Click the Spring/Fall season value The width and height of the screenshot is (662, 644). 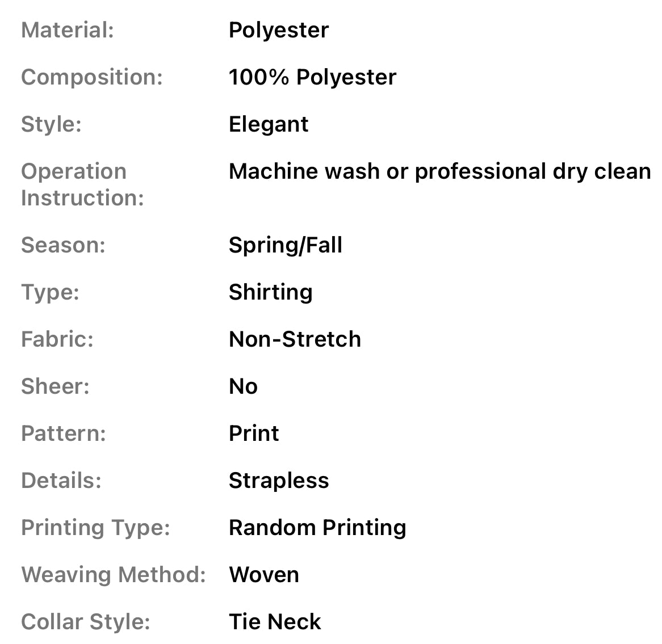(x=286, y=245)
